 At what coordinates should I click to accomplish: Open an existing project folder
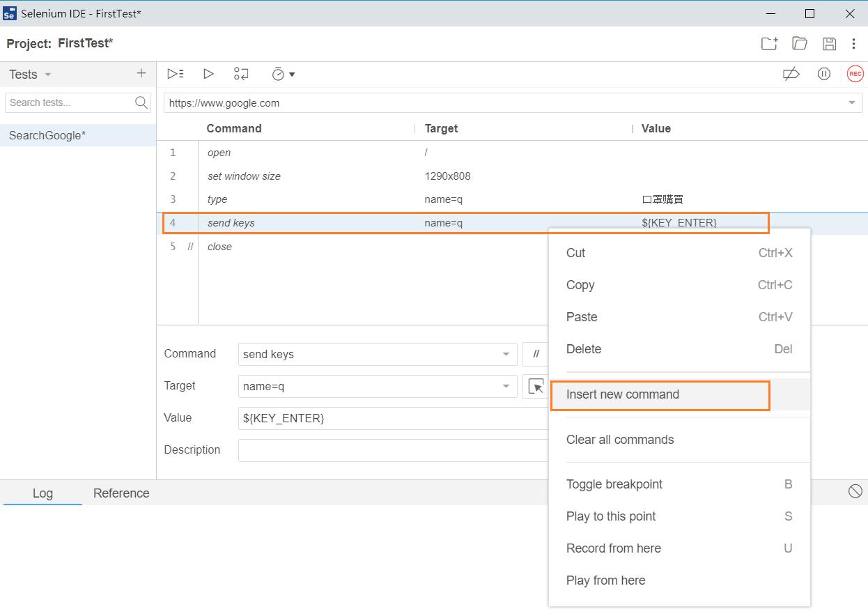click(x=800, y=43)
